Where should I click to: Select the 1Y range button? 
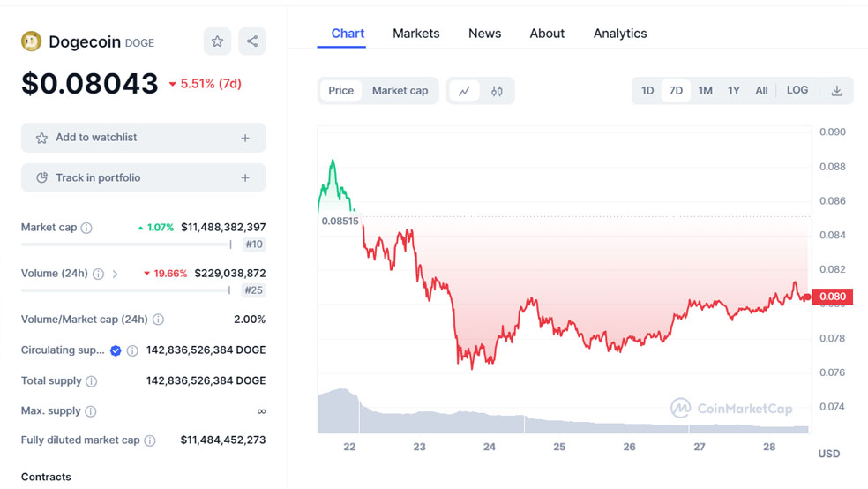(x=733, y=91)
